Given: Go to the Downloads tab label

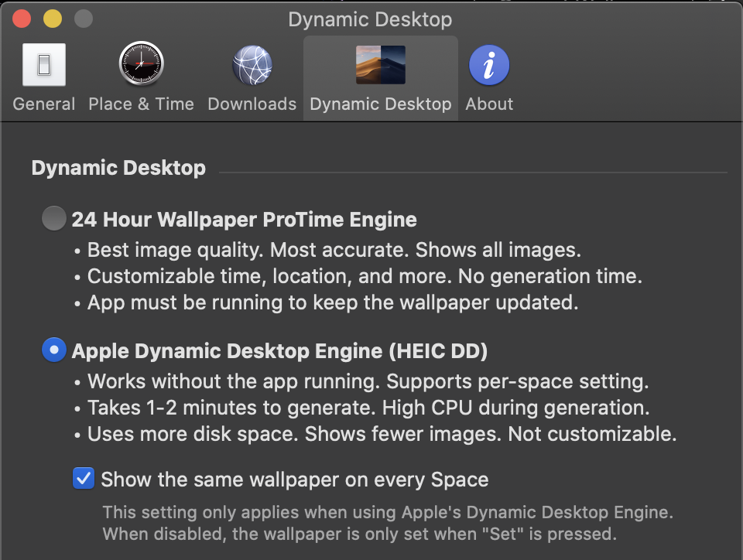Looking at the screenshot, I should [x=252, y=104].
